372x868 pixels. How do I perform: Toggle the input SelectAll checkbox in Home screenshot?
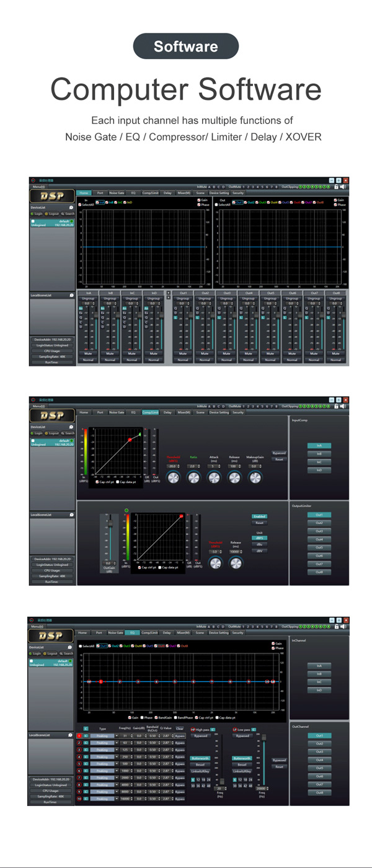80,205
